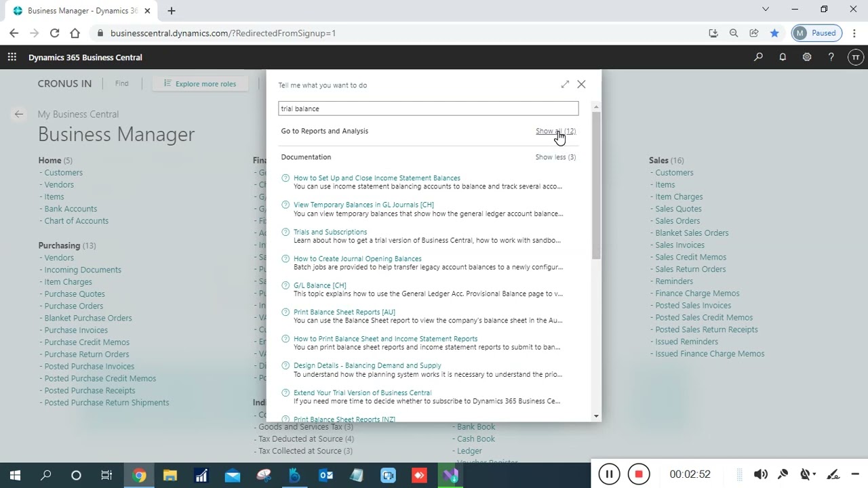The height and width of the screenshot is (488, 868).
Task: Open a new browser tab
Action: (x=172, y=11)
